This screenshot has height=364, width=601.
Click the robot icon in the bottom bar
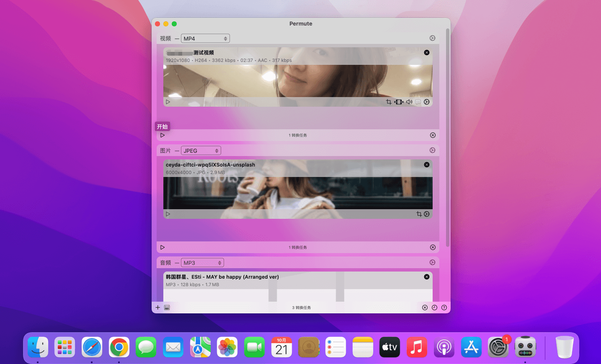click(167, 308)
